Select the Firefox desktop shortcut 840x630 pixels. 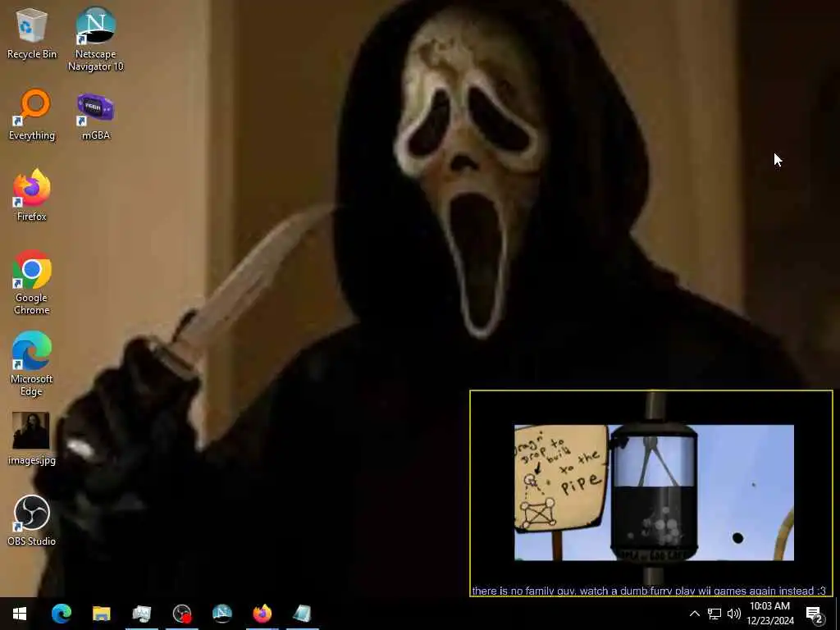32,195
